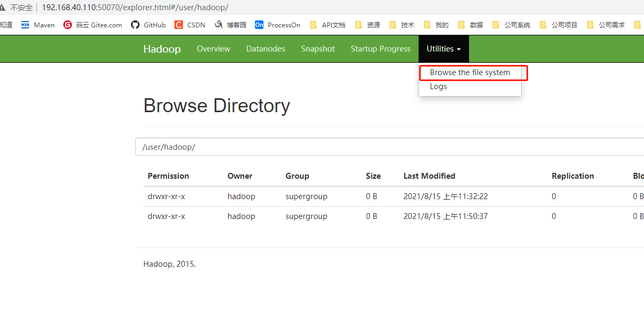Click the Last Modified column header
Screen dimensions: 644x336
pos(429,176)
